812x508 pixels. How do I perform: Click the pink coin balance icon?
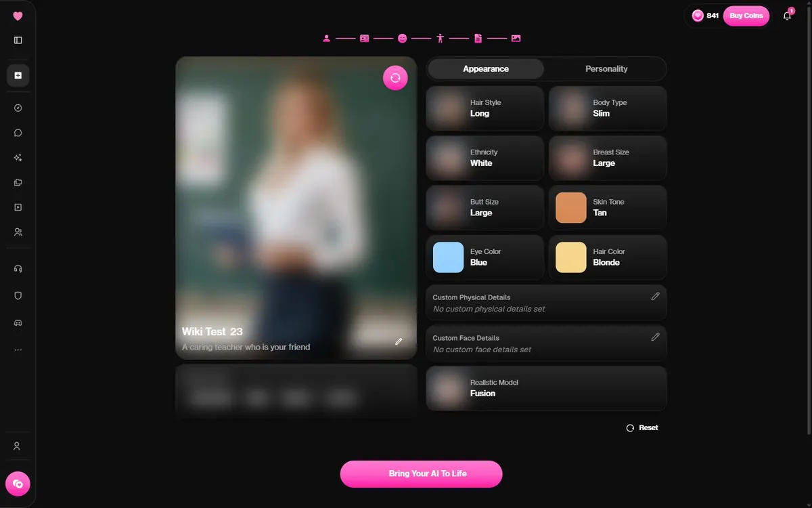(698, 16)
